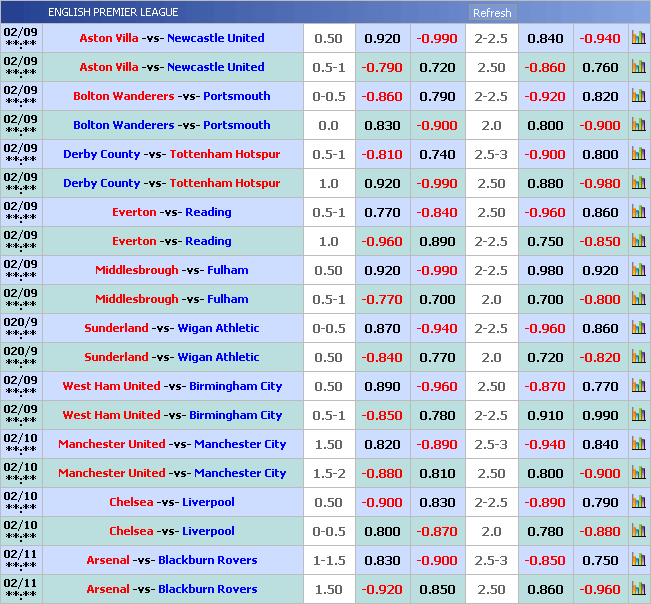Click the Refresh button in the league header
Image resolution: width=651 pixels, height=604 pixels.
[x=491, y=13]
